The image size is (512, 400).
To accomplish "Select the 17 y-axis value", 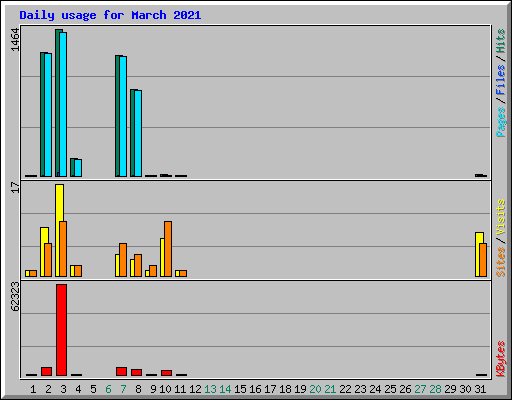I will point(15,187).
